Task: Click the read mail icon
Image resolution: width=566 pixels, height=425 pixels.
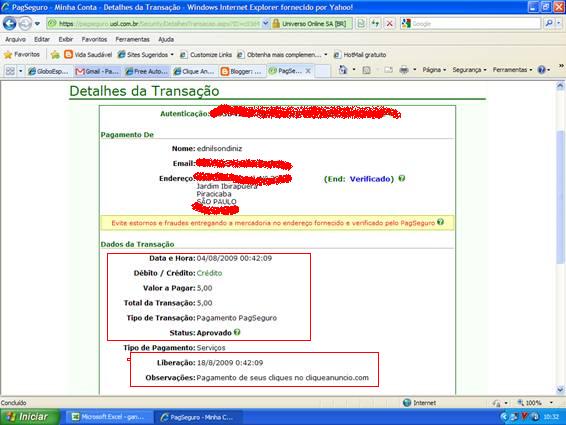Action: [x=388, y=70]
